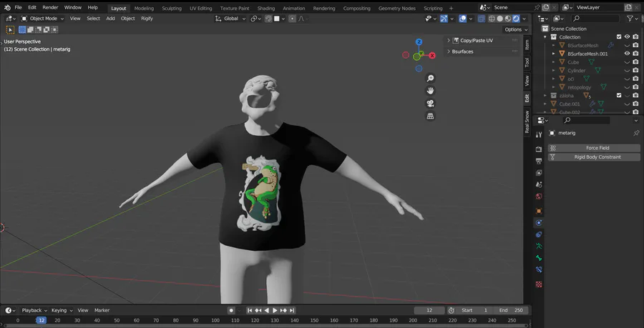Open the Real Snow sidebar tab
The height and width of the screenshot is (328, 644).
[x=527, y=121]
